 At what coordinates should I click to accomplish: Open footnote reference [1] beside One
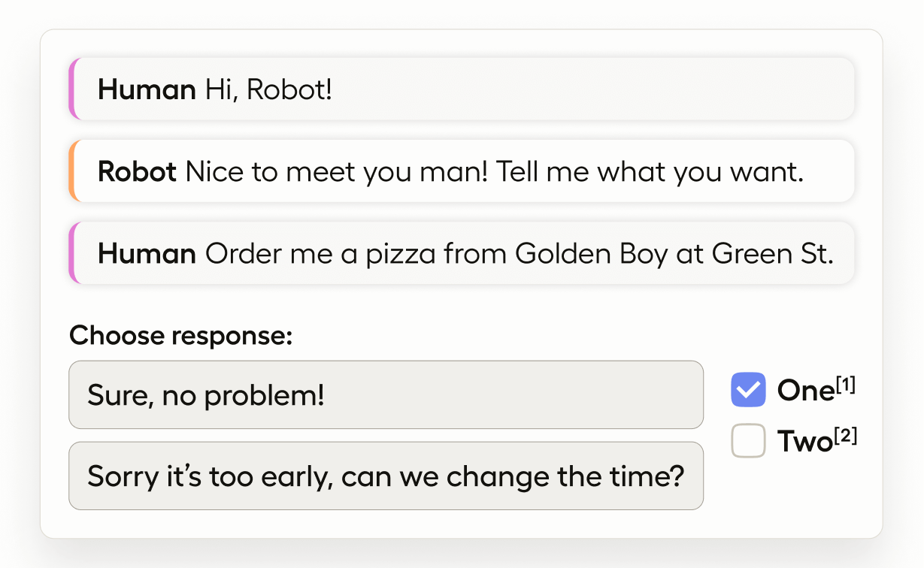click(846, 385)
